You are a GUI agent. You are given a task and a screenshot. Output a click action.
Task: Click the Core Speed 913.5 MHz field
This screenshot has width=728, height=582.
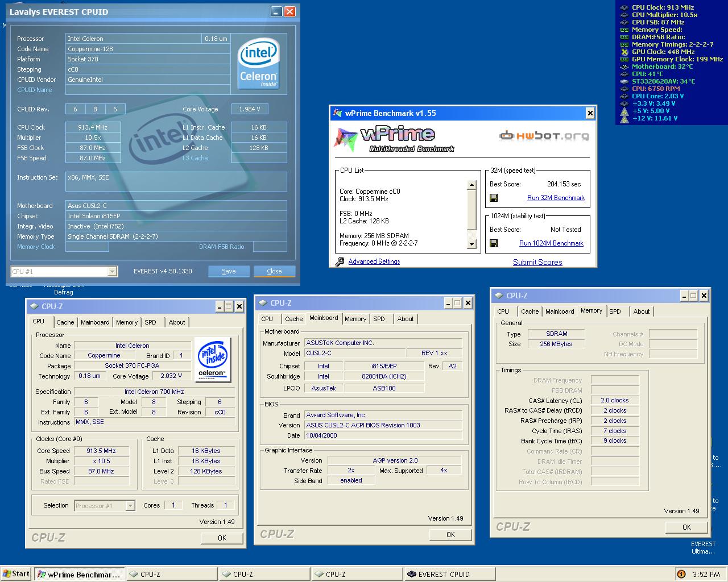pyautogui.click(x=101, y=451)
